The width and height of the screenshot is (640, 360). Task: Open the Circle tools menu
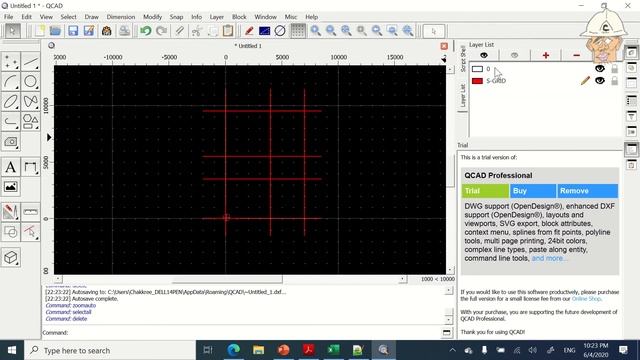(31, 82)
